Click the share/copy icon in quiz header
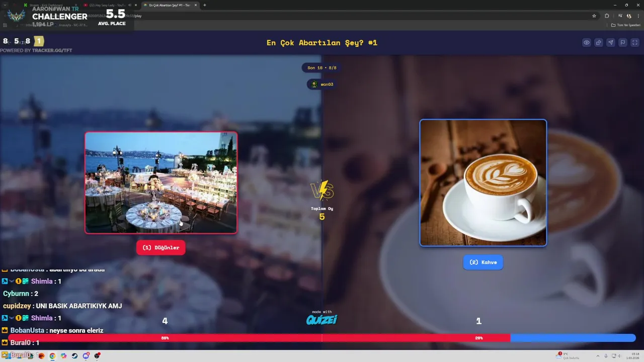This screenshot has height=362, width=644. (x=598, y=43)
